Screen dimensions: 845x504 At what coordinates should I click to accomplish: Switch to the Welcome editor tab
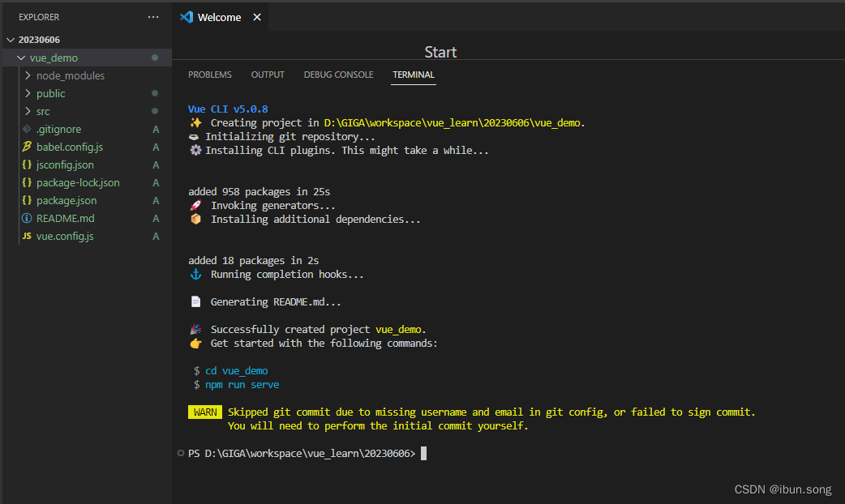click(x=219, y=17)
